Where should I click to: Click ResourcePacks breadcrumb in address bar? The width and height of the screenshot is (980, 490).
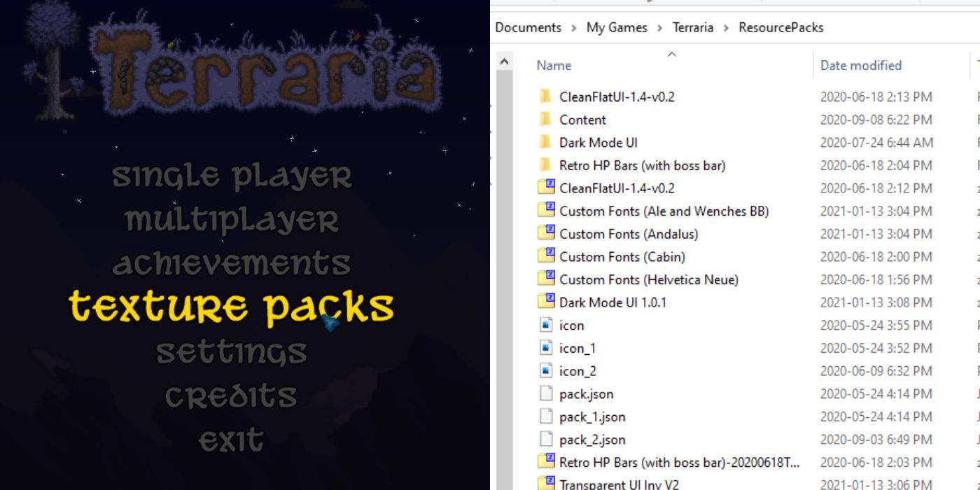pyautogui.click(x=780, y=27)
